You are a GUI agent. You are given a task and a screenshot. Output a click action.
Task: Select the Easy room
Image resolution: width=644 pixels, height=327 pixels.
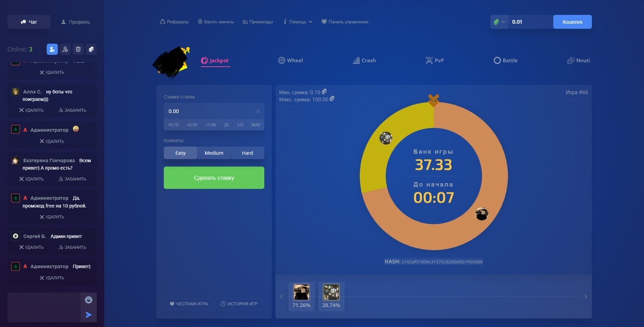pyautogui.click(x=180, y=153)
